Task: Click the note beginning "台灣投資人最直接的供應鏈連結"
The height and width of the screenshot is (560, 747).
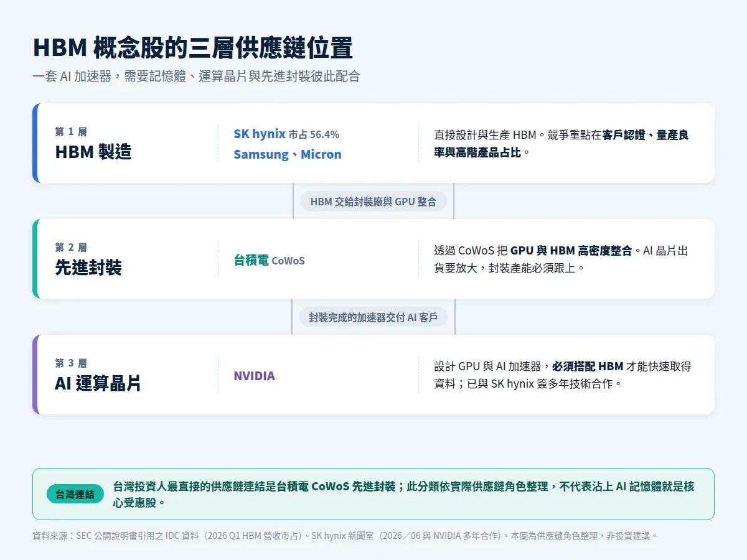Action: coord(403,494)
